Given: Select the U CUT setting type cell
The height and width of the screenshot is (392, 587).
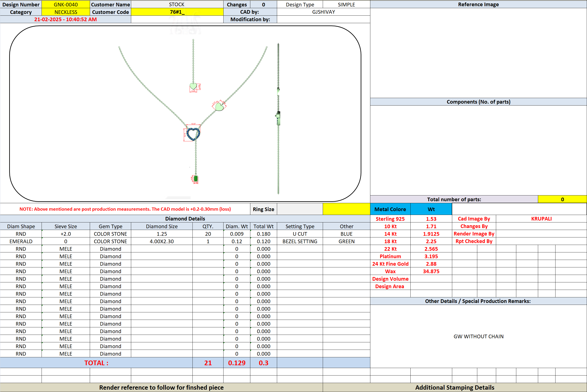Looking at the screenshot, I should click(x=300, y=234).
